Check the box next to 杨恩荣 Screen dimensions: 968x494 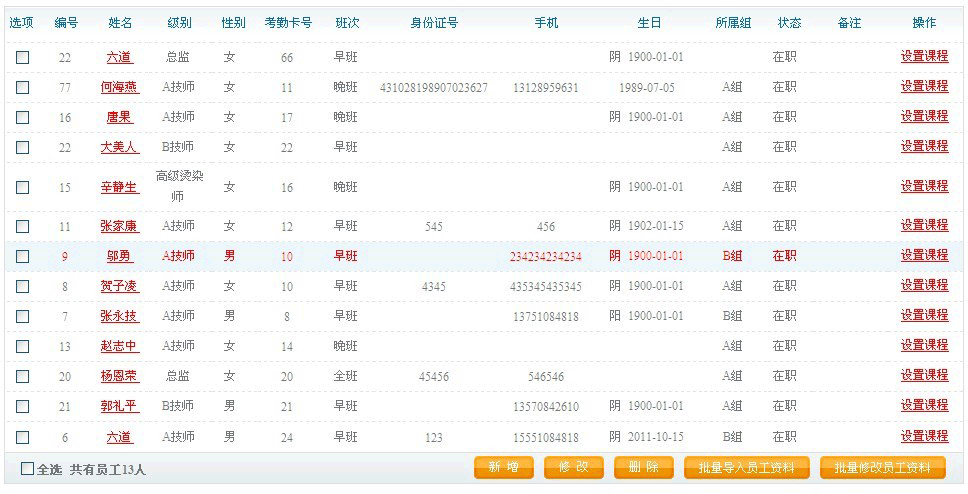coord(22,377)
